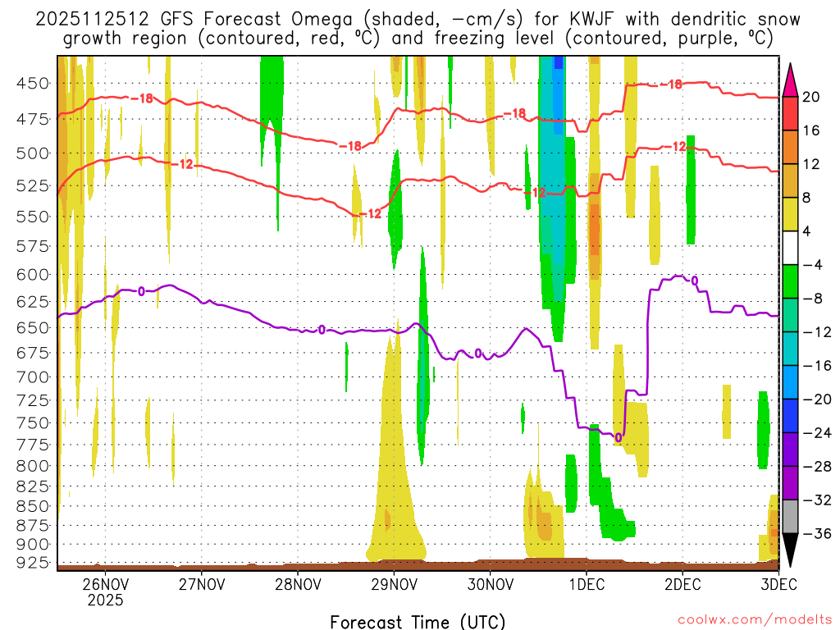The width and height of the screenshot is (840, 630).
Task: Click the 525 pressure level label
Action: 33,186
